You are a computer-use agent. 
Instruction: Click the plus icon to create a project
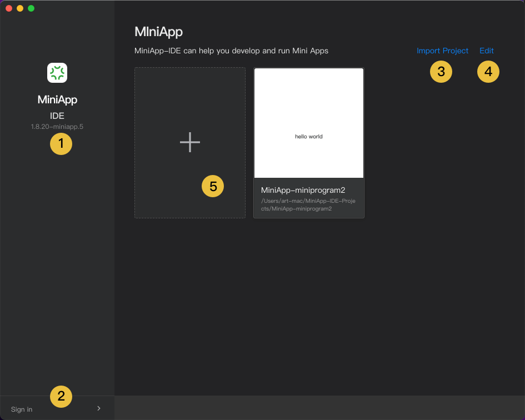(190, 142)
